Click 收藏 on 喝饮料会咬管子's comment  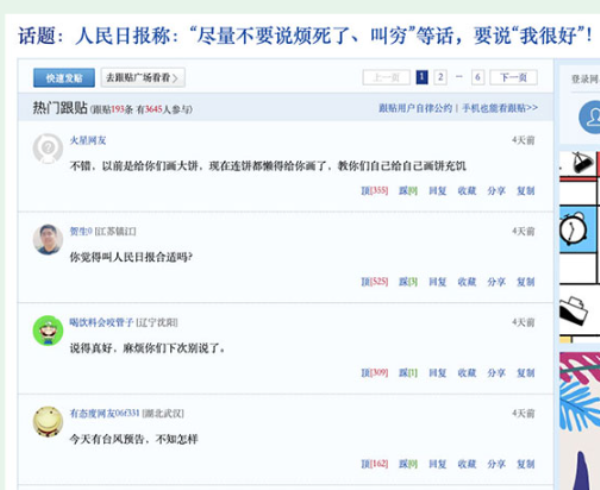point(467,373)
